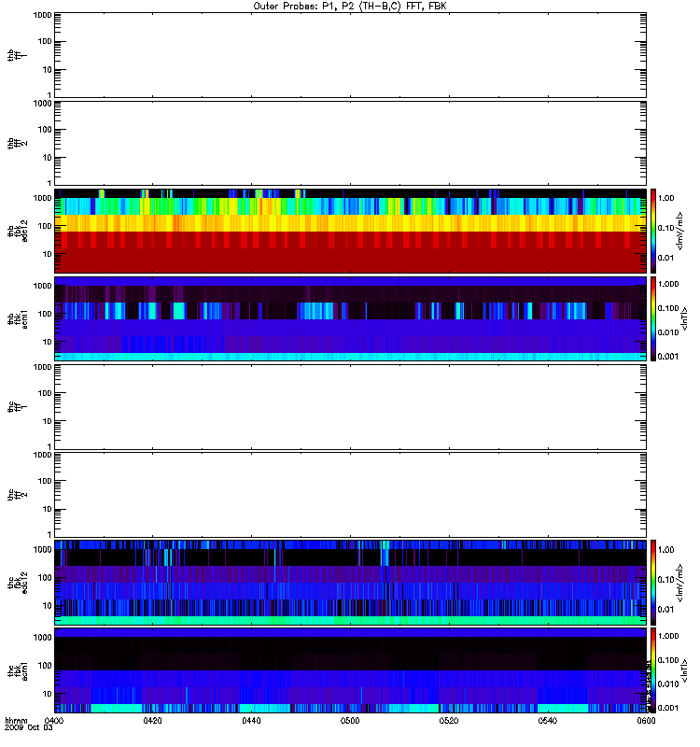This screenshot has width=700, height=747.
Task: Click the yellow-orange band in thb edc12 spectrogram
Action: point(350,223)
